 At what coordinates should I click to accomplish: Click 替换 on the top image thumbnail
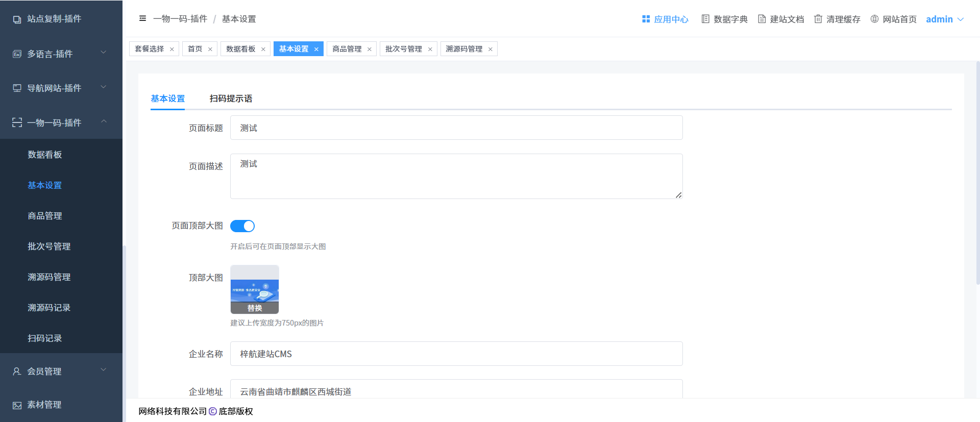pos(255,308)
